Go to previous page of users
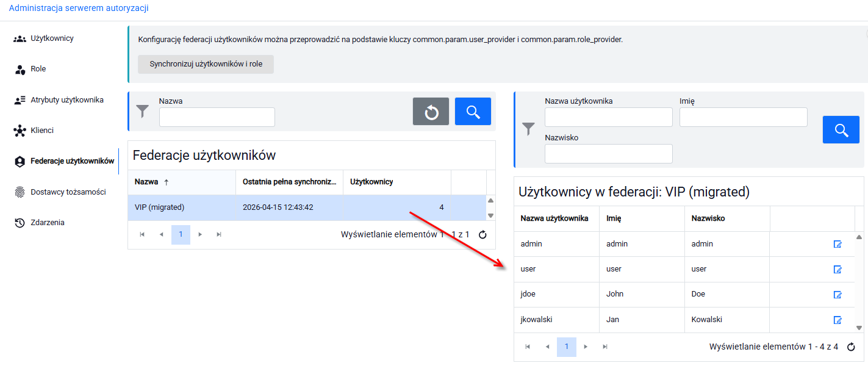The image size is (868, 374). pos(548,347)
